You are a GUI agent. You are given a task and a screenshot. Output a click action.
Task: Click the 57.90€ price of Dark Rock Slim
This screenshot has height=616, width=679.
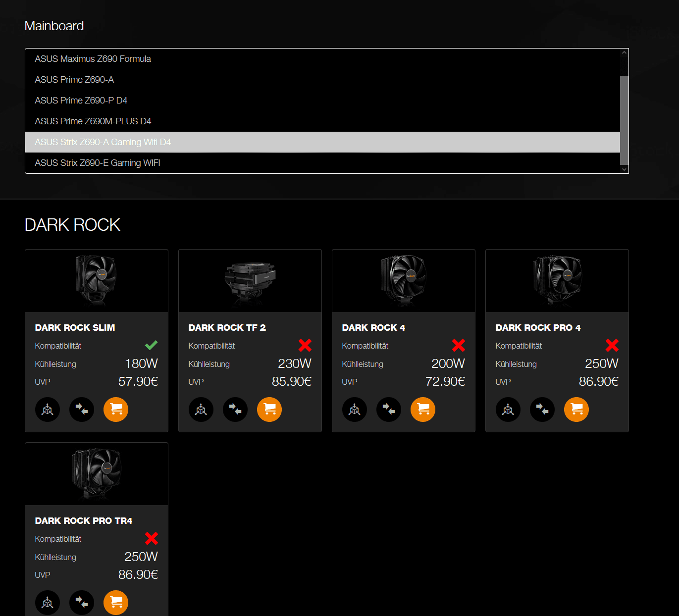point(138,382)
